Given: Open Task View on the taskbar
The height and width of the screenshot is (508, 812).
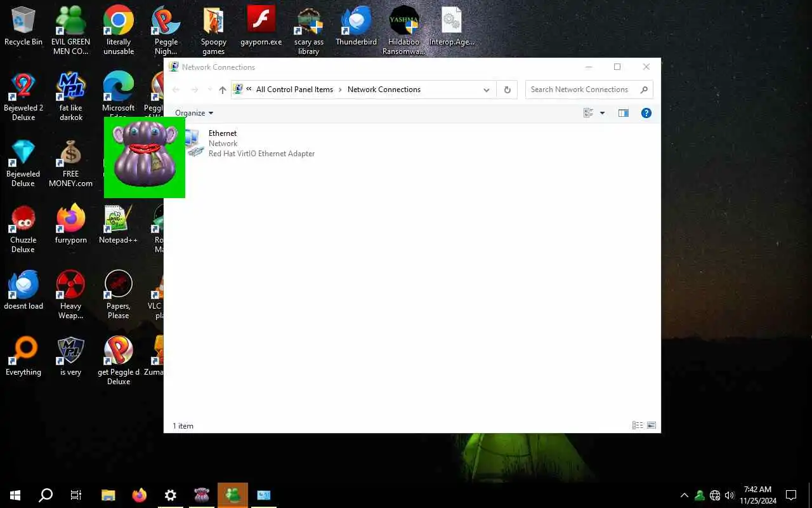Looking at the screenshot, I should point(76,495).
